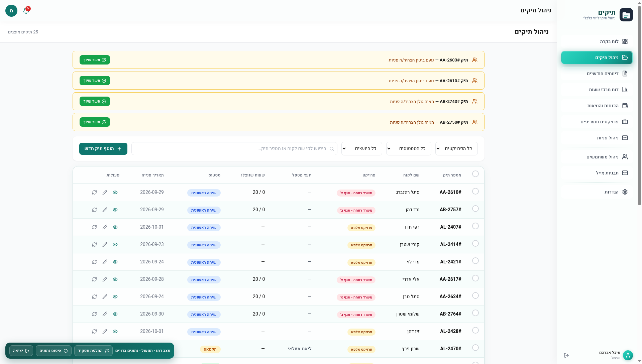Screen dimensions: 642x364
Task: Open the כל היועצים dropdown
Action: (x=362, y=149)
